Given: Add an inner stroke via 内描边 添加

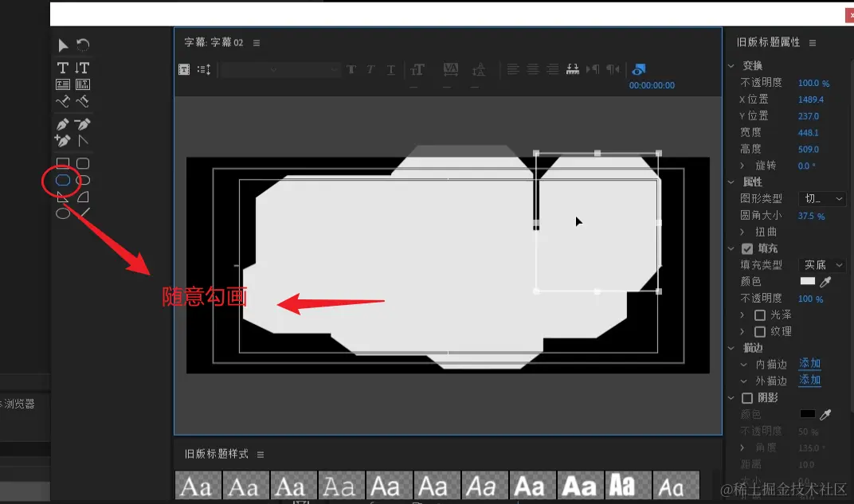Looking at the screenshot, I should coord(810,364).
